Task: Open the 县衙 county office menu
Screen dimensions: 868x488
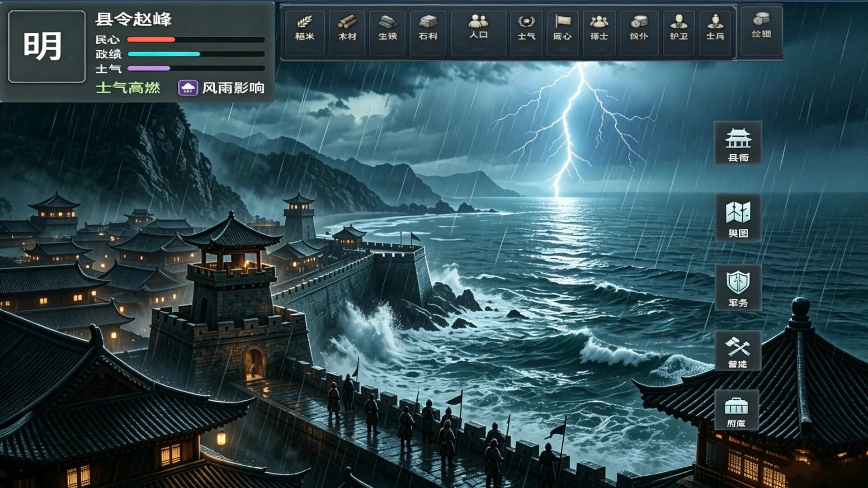Action: click(x=738, y=143)
